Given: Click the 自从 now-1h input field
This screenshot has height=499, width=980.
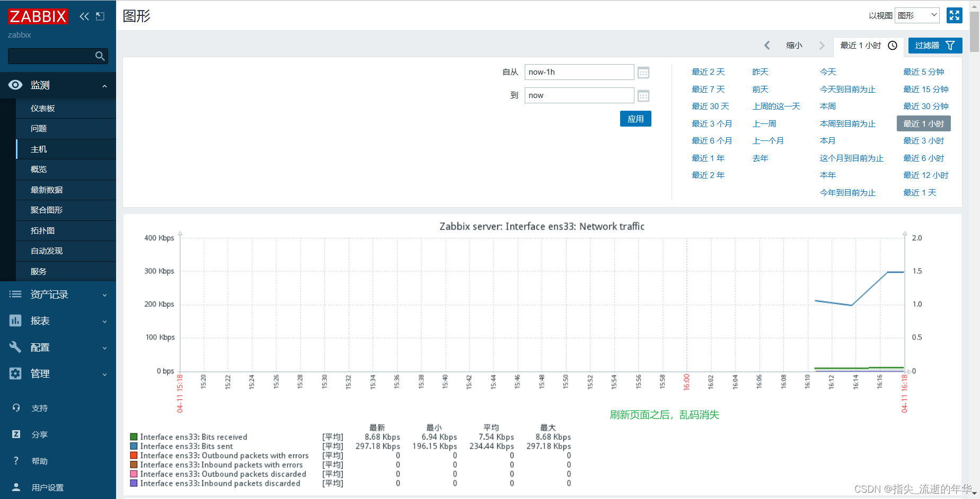Looking at the screenshot, I should point(579,72).
